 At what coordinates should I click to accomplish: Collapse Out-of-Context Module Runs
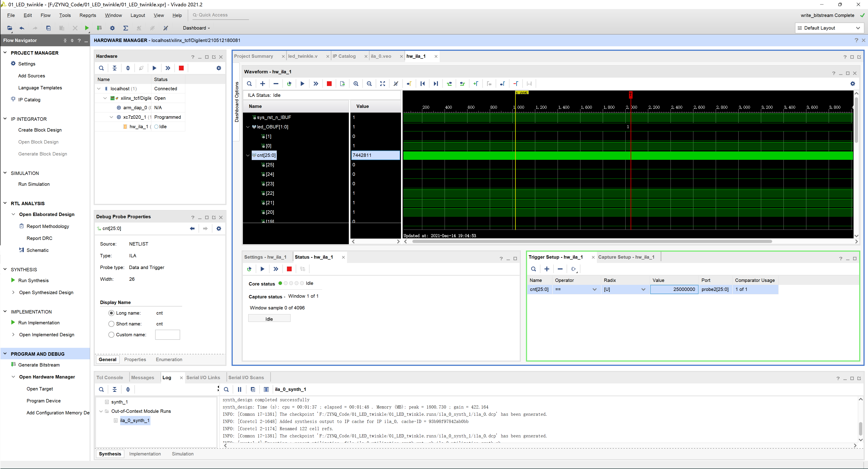click(x=101, y=411)
